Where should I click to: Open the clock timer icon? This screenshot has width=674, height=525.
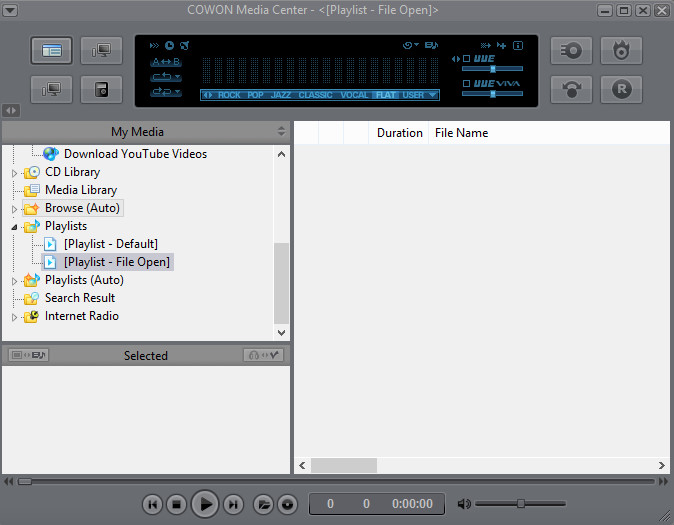point(169,45)
